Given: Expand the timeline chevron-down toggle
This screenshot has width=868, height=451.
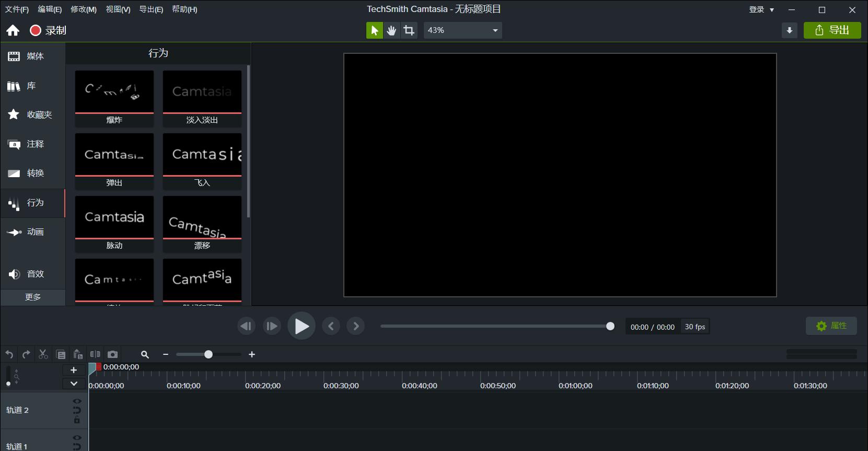Looking at the screenshot, I should (74, 384).
